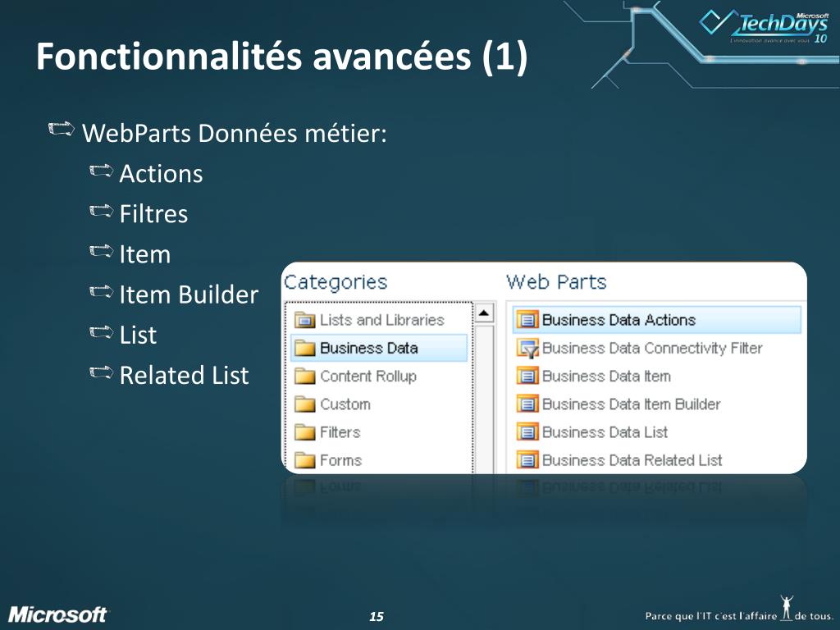Click the Business Data Related List icon
Viewport: 840px width, 630px height.
(x=527, y=460)
